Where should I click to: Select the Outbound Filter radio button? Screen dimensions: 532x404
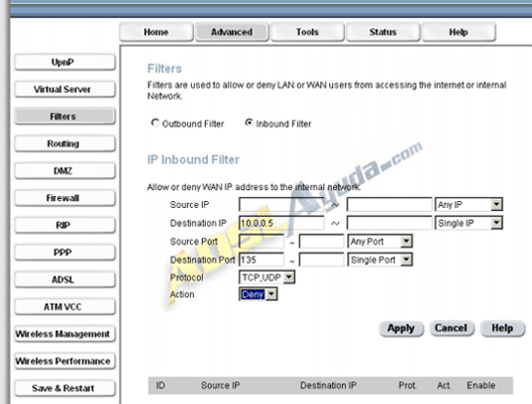coord(155,122)
